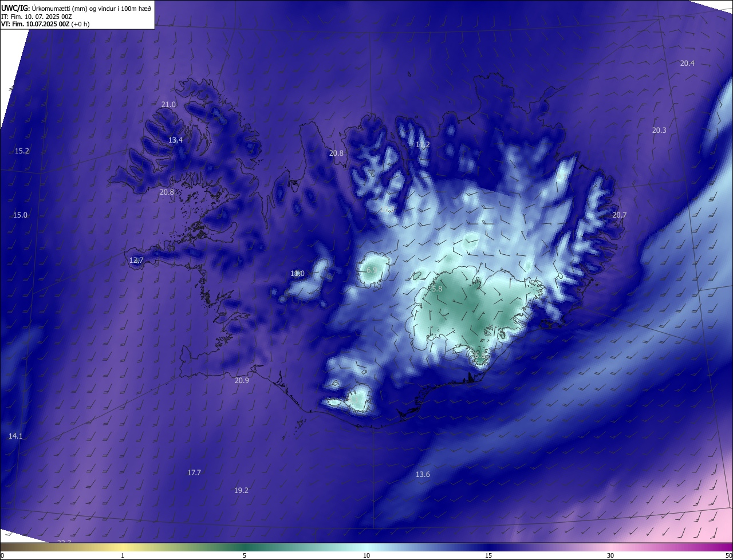
Task: Click the 15 tick on the color scale
Action: tap(488, 556)
